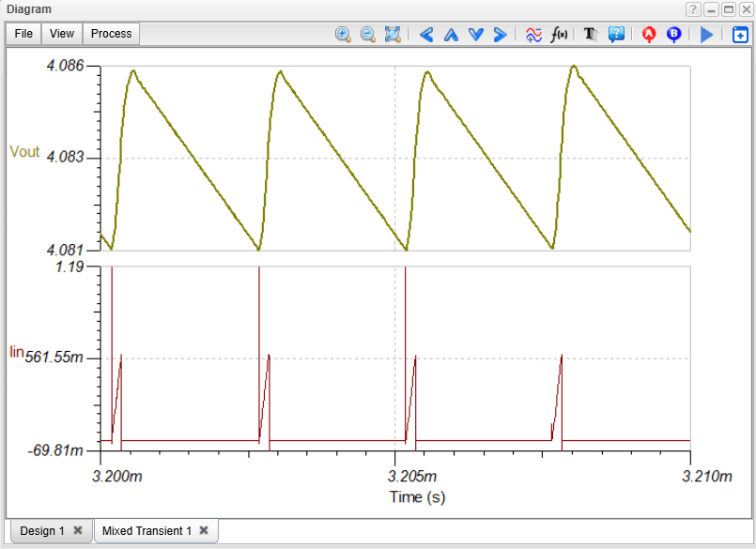Place cursor A marker

point(648,34)
